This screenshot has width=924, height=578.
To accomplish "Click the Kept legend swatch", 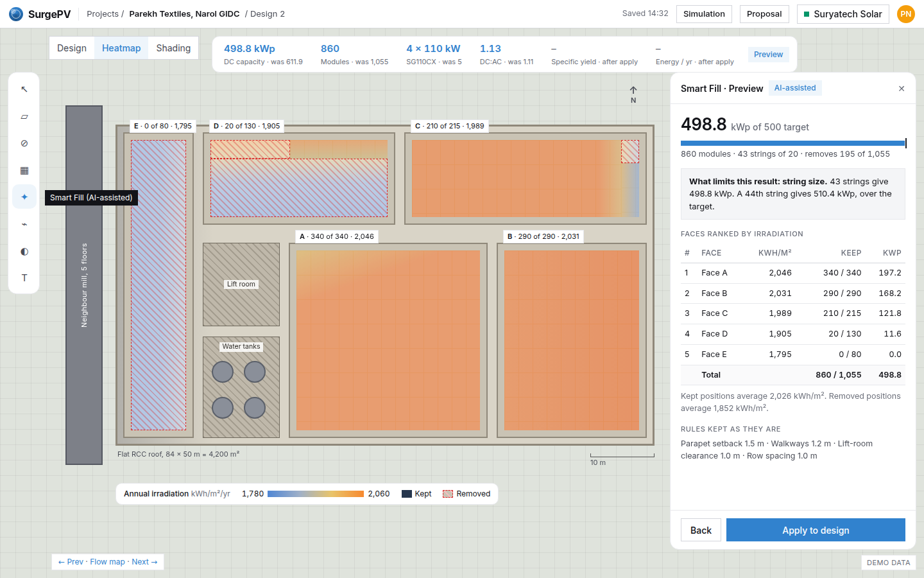I will pyautogui.click(x=407, y=494).
